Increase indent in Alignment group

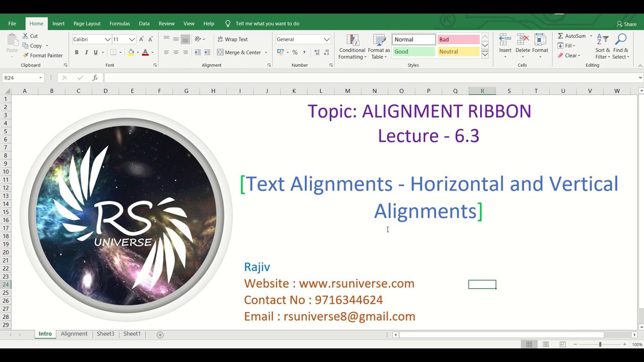(207, 52)
